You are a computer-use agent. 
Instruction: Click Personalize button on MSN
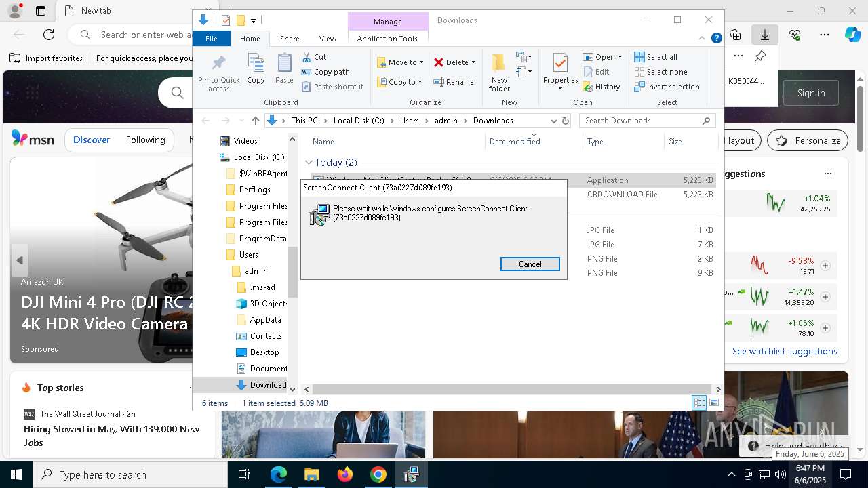[x=808, y=140]
